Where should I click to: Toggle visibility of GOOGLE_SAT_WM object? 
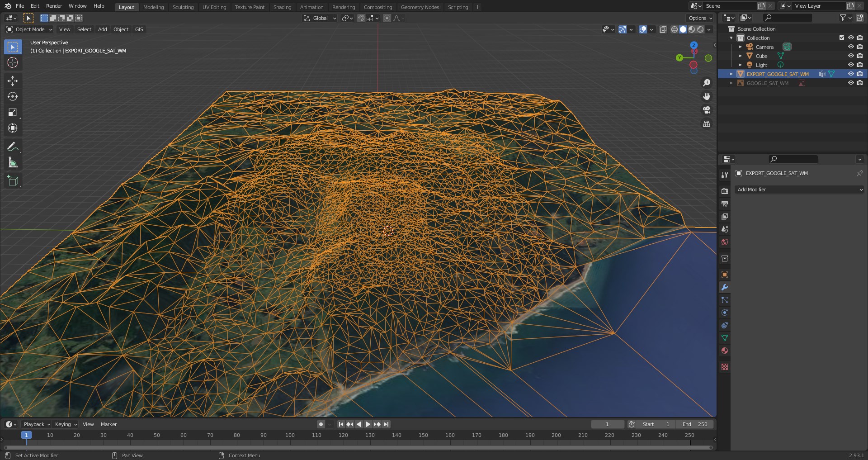850,83
